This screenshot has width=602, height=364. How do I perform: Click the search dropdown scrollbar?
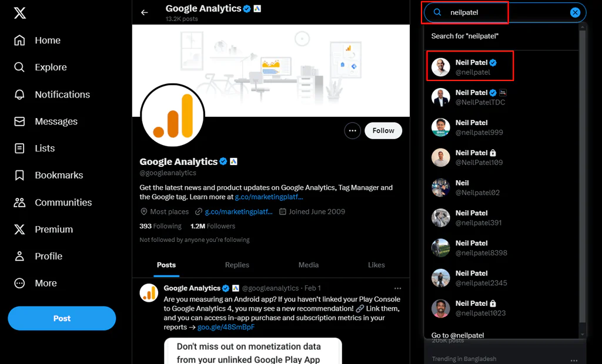coord(583,177)
